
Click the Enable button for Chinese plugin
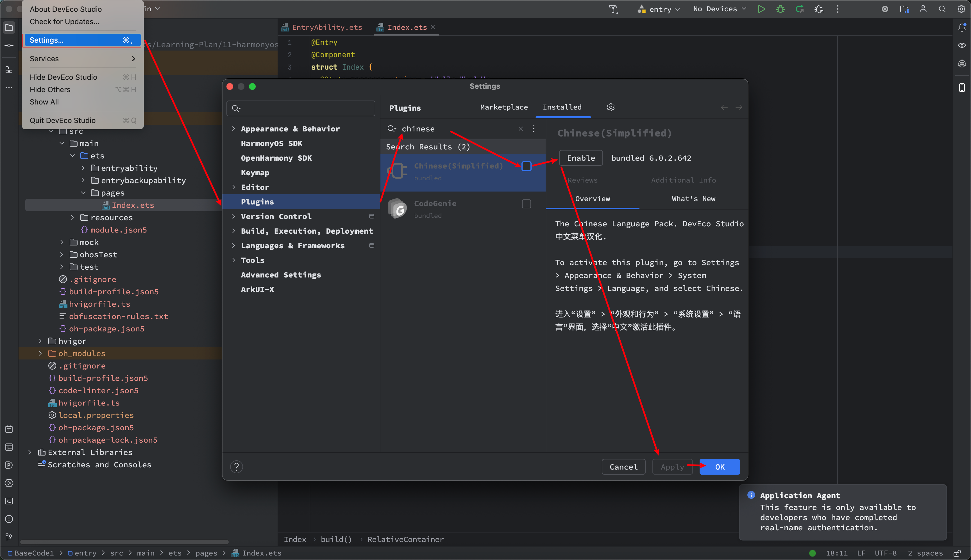click(580, 158)
